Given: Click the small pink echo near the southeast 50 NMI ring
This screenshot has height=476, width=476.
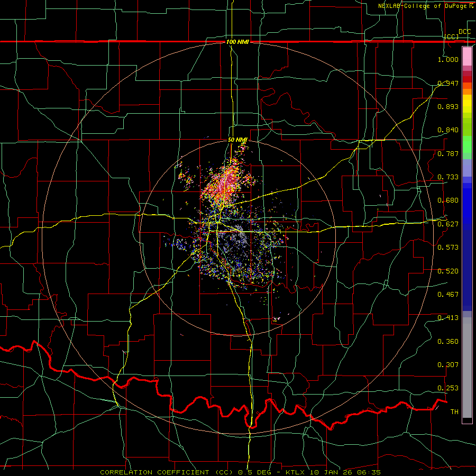Looking at the screenshot, I should pyautogui.click(x=277, y=319).
